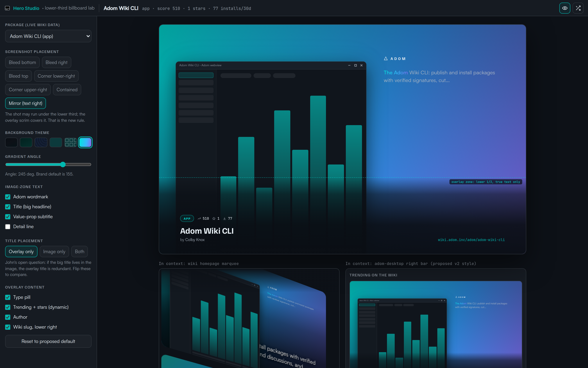Screen dimensions: 588x368
Task: Select Bleed bottom placement
Action: [x=22, y=63]
